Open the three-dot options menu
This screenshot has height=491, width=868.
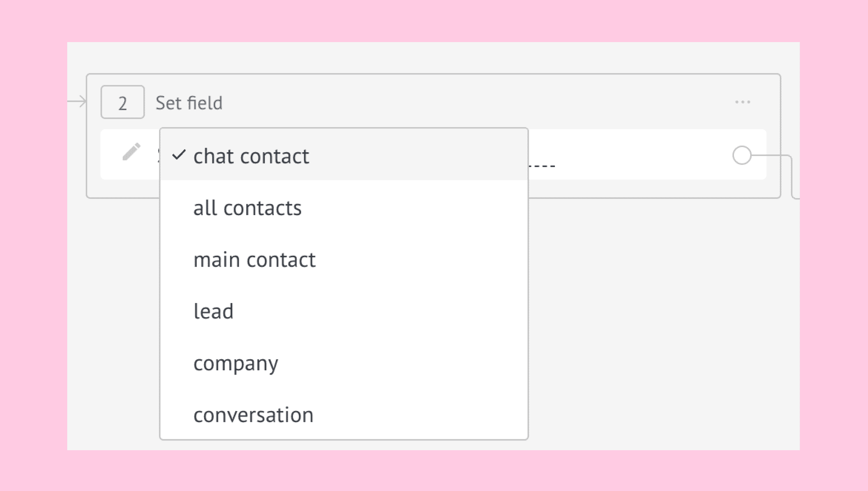(x=742, y=102)
